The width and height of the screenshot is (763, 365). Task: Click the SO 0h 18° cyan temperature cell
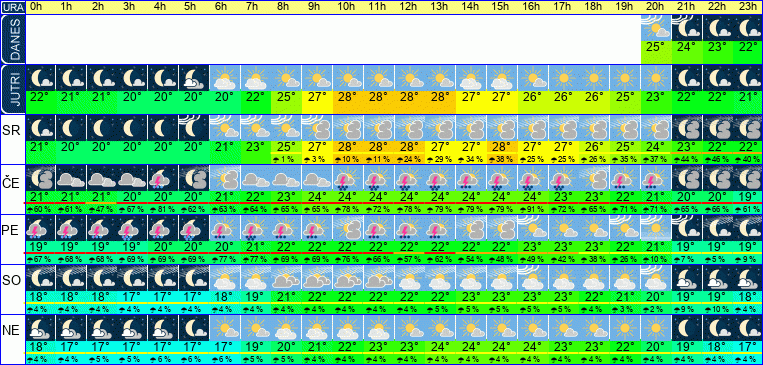(40, 297)
